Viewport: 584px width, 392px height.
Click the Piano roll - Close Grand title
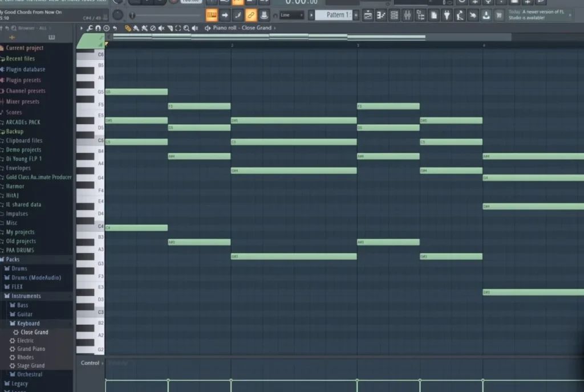242,28
